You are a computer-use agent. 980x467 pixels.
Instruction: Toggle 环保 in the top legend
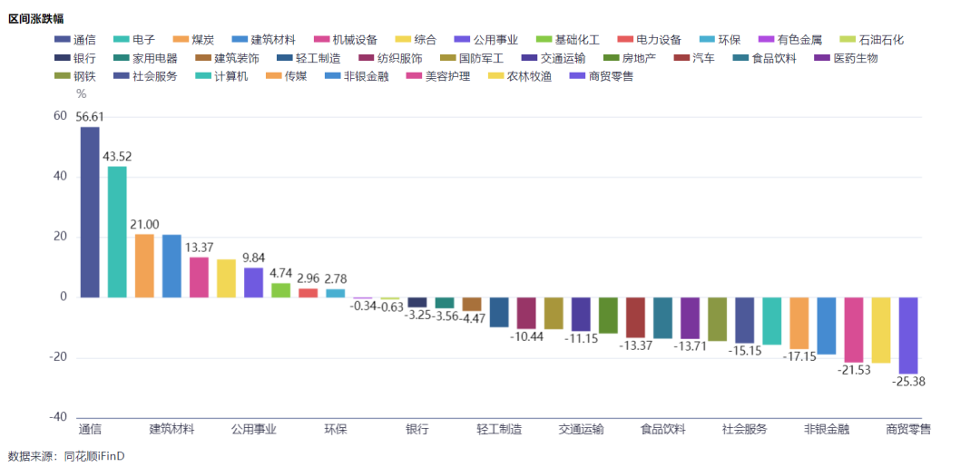720,40
